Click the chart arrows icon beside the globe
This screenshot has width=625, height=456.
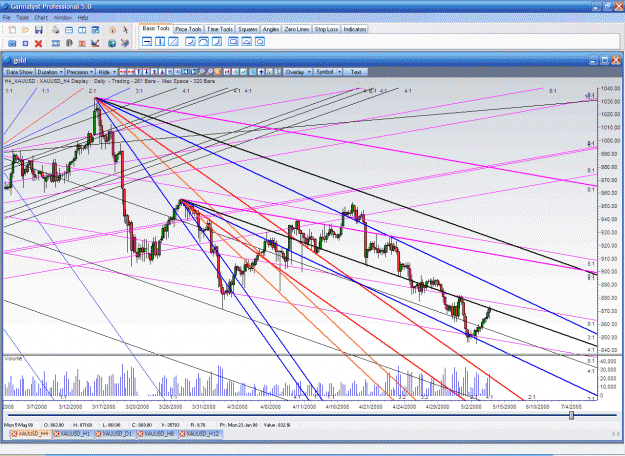(x=125, y=43)
